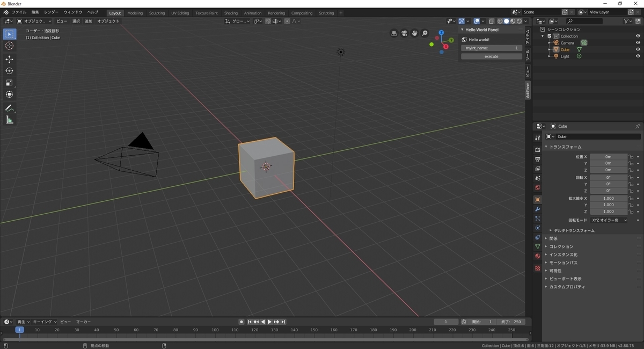Open the 回転モード XYZ オイラー角 dropdown
This screenshot has height=349, width=644.
point(609,220)
